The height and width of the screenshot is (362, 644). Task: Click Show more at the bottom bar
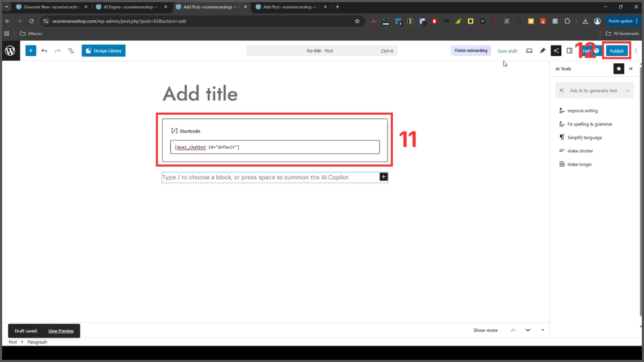485,330
